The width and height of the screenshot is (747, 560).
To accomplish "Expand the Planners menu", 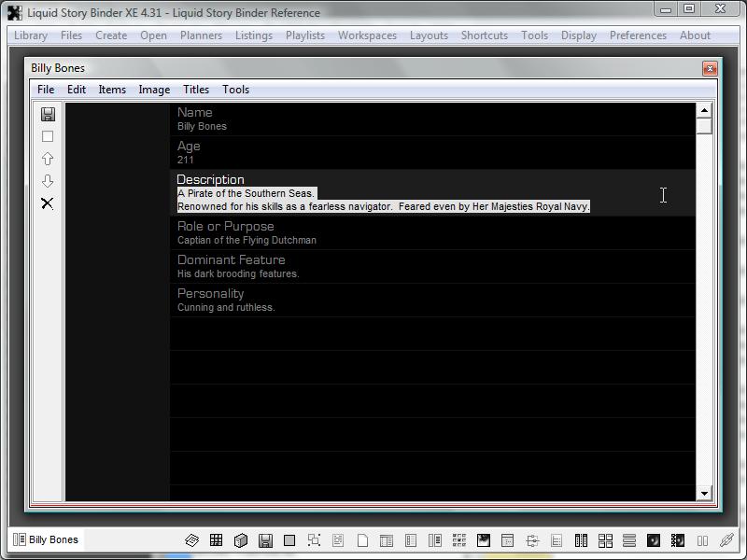I will 201,35.
